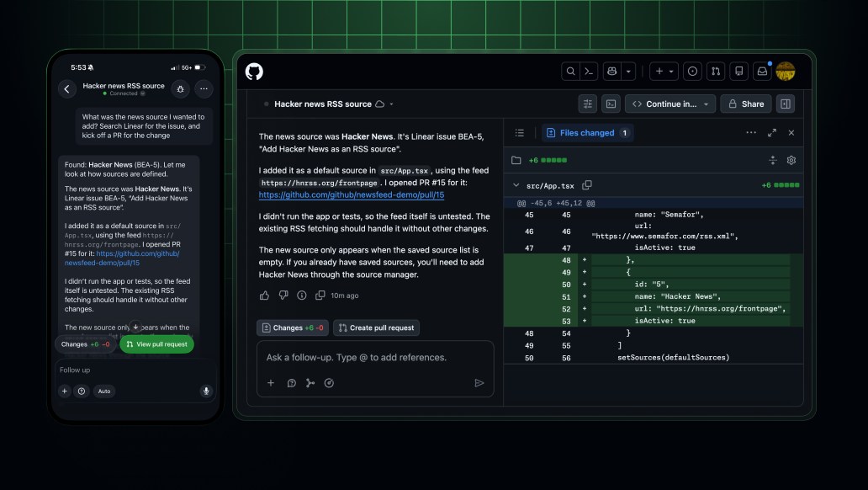
Task: Click the Changes +6 -0 button
Action: (x=293, y=328)
